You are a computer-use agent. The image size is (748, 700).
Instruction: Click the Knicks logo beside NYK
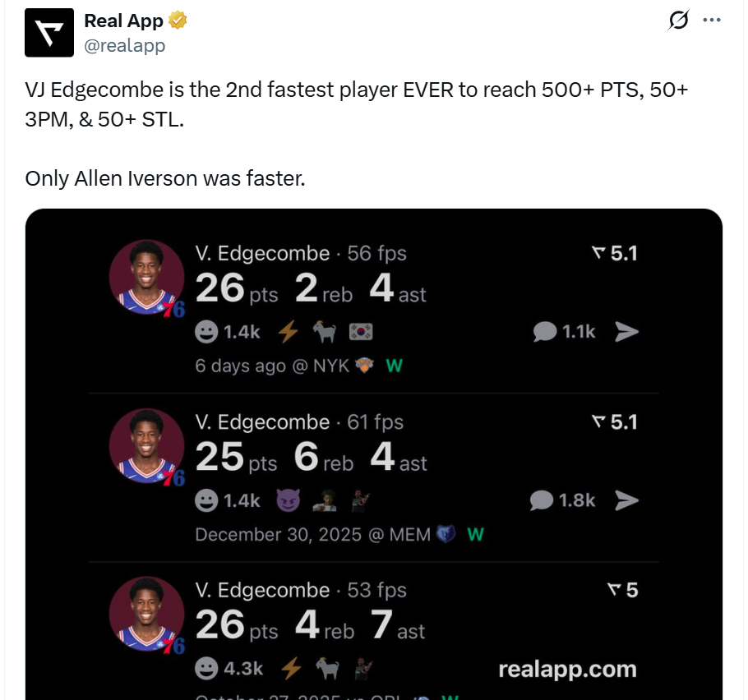(x=364, y=366)
